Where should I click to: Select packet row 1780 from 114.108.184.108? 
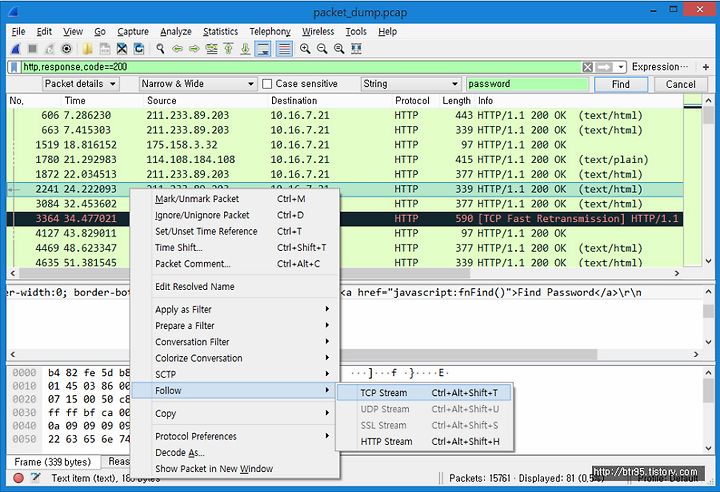(345, 159)
